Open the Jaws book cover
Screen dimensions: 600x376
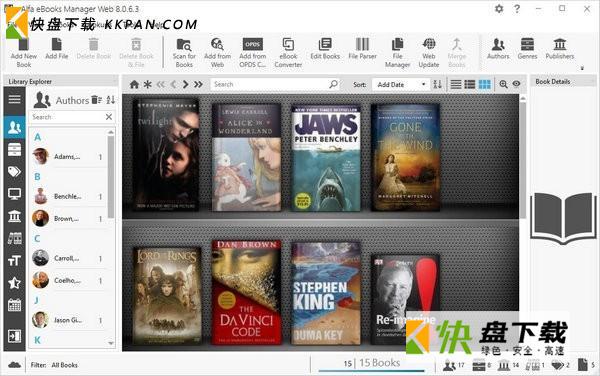click(x=326, y=158)
